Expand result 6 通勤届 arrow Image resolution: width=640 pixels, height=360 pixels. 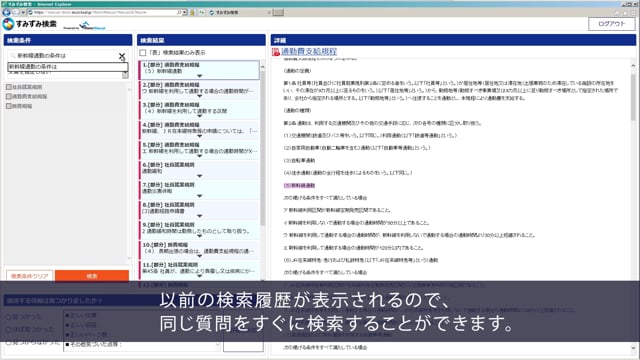200,176
